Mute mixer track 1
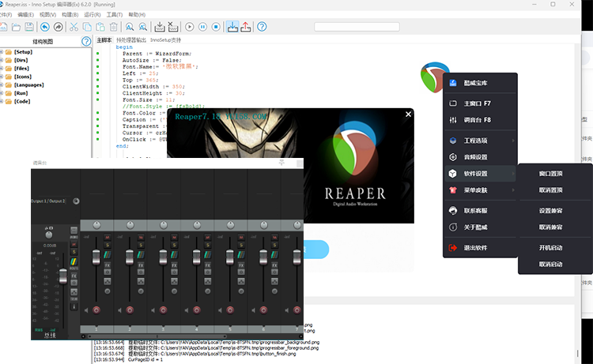 click(x=108, y=237)
